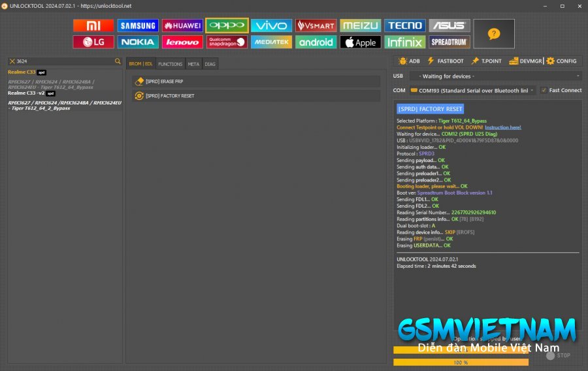This screenshot has height=371, width=588.
Task: Run [SPRD] ERASE FRP
Action: [256, 82]
